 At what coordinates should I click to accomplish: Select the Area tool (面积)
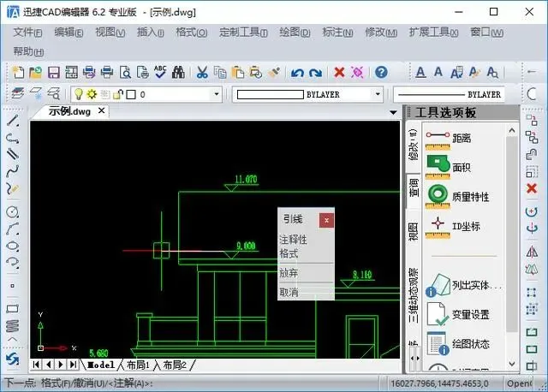[x=449, y=168]
